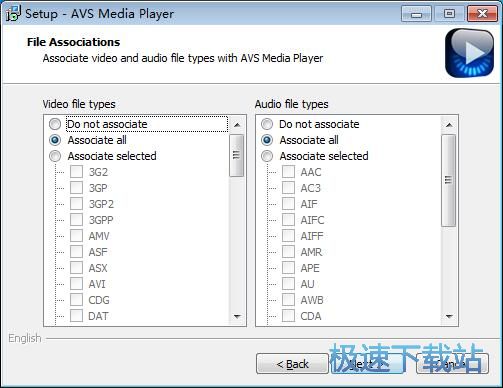Tick the AIFF audio checkbox
The width and height of the screenshot is (503, 388).
288,236
